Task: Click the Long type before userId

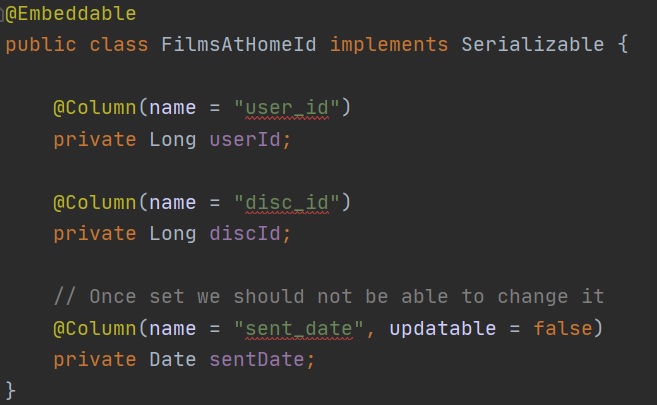Action: pos(173,139)
